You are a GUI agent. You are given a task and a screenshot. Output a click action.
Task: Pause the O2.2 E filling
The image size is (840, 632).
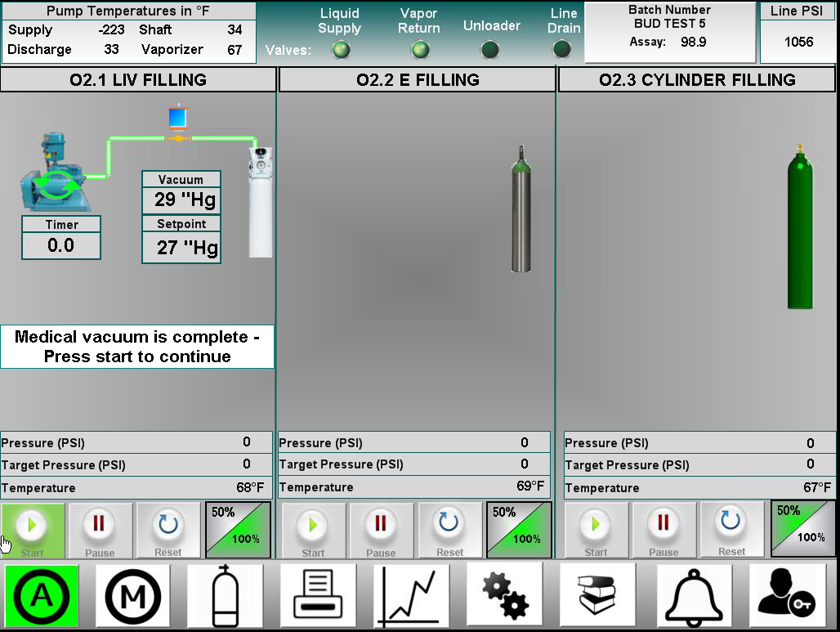(x=381, y=530)
